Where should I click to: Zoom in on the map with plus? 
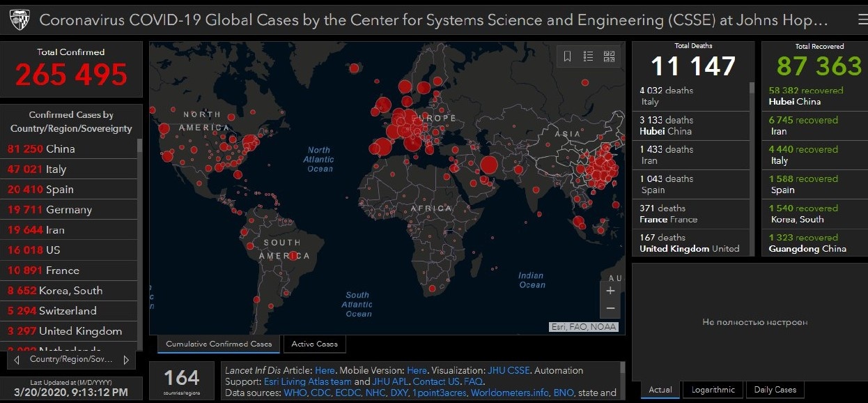point(610,291)
